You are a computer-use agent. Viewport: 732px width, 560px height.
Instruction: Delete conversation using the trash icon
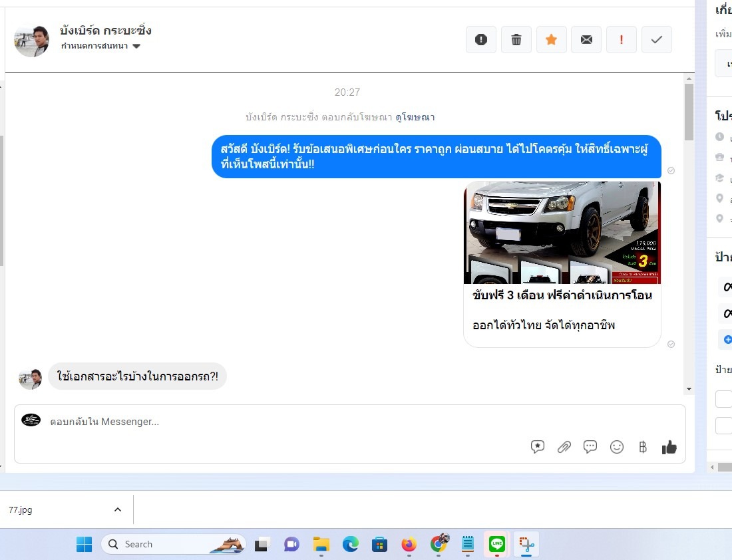point(516,40)
